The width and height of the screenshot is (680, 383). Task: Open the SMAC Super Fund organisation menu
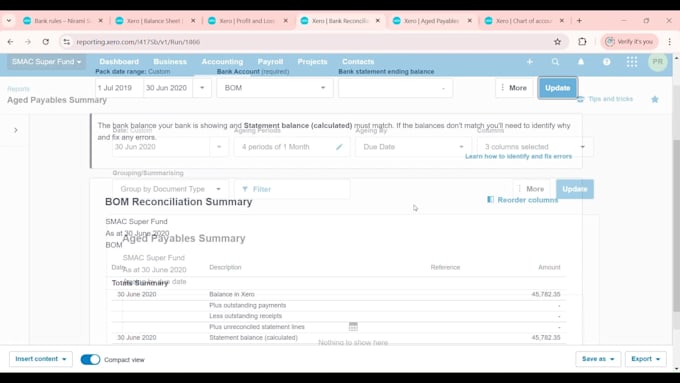tap(46, 62)
